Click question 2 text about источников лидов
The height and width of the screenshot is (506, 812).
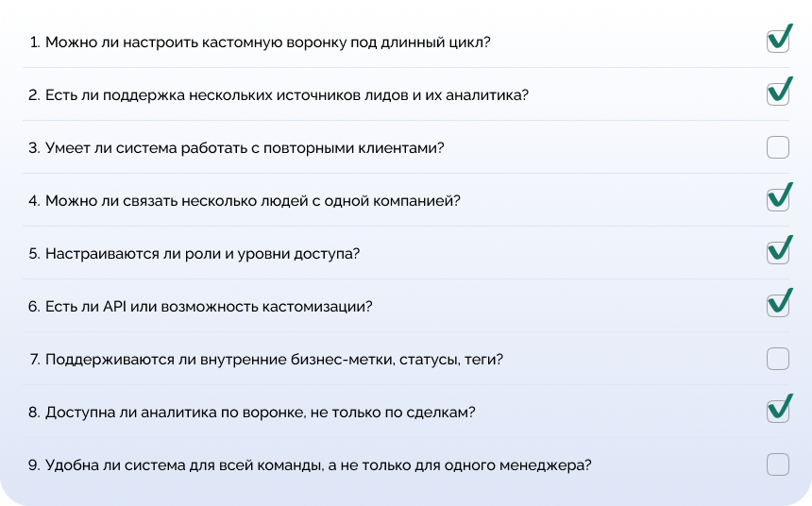(279, 95)
